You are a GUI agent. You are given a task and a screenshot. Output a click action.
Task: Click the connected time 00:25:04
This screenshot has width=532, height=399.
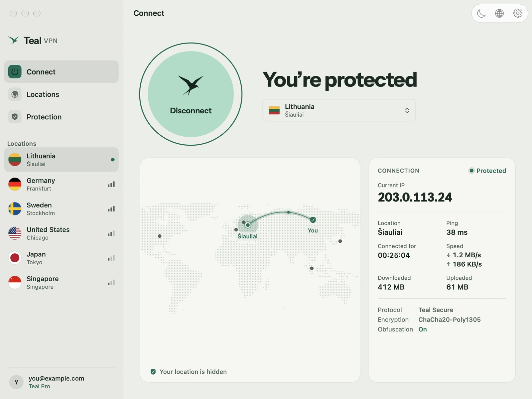[x=394, y=255]
